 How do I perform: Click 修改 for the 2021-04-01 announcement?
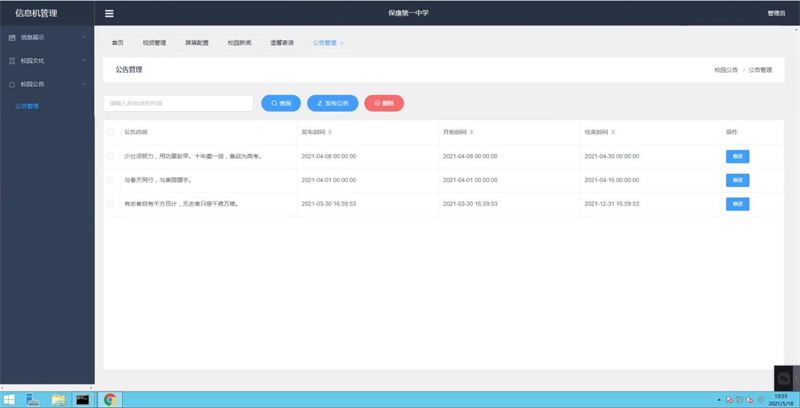[x=738, y=180]
